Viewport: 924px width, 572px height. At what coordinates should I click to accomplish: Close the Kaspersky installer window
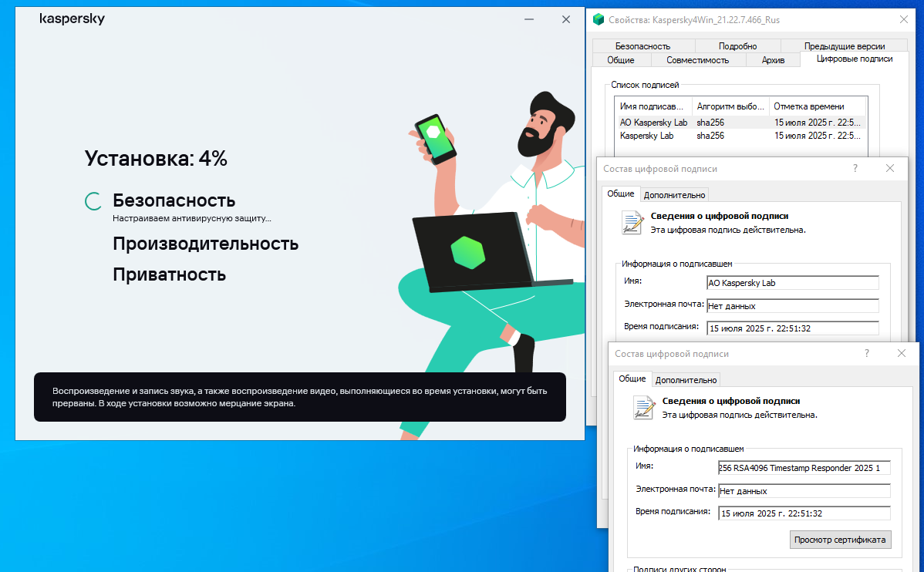[566, 19]
